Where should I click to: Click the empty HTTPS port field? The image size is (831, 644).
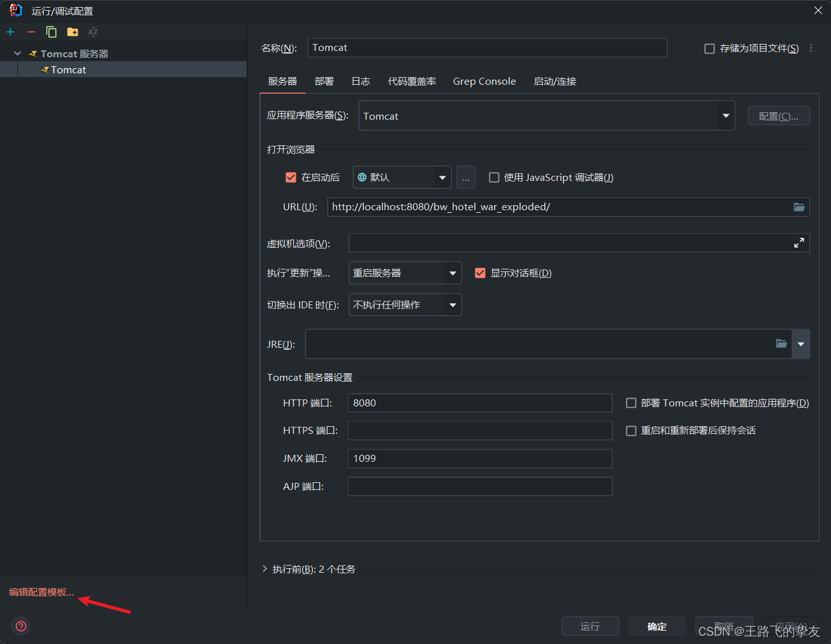[480, 431]
